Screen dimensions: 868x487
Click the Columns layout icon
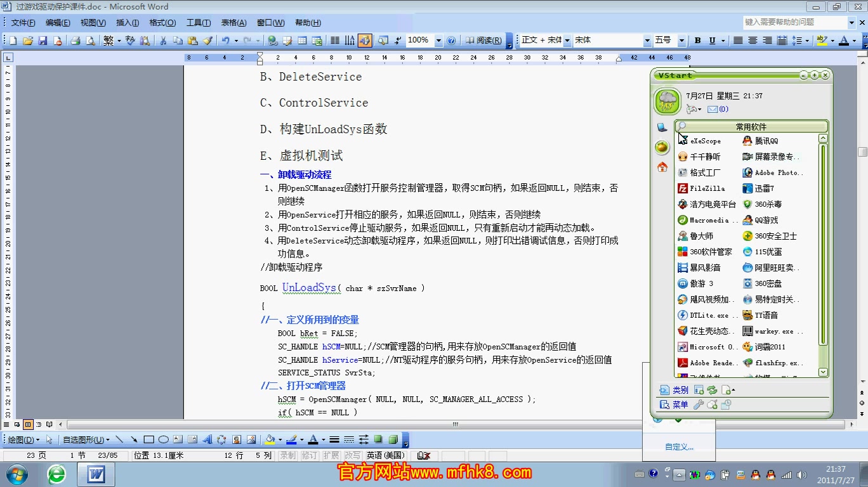coord(335,41)
